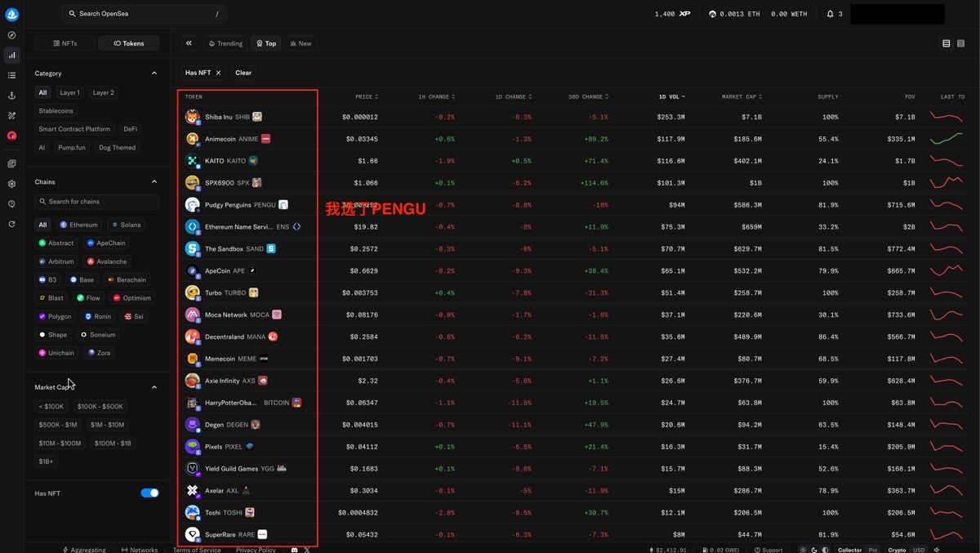This screenshot has height=553, width=980.
Task: Open the help question icon in sidebar
Action: pos(11,204)
